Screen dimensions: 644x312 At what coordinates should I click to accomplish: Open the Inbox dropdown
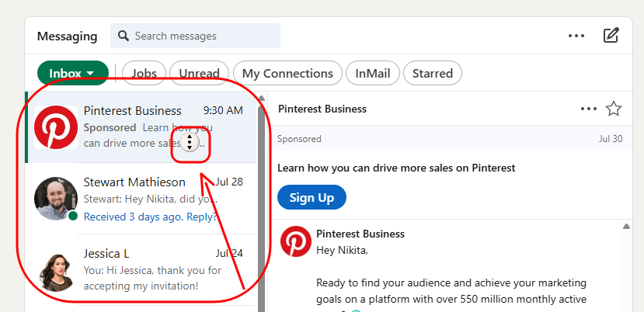coord(73,73)
